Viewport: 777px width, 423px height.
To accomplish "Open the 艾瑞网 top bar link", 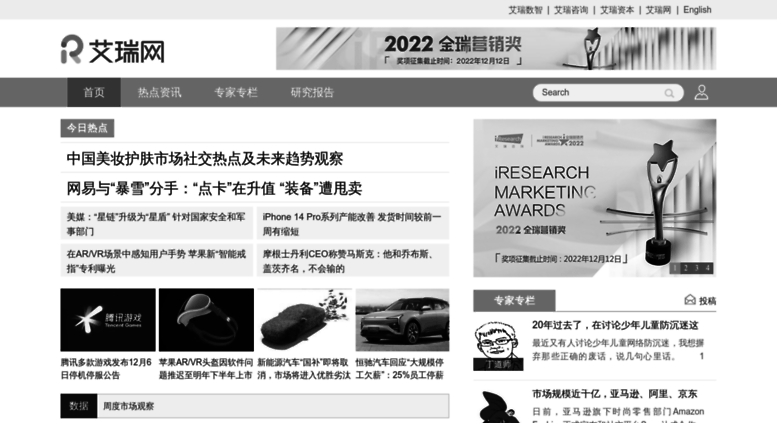I will (658, 10).
